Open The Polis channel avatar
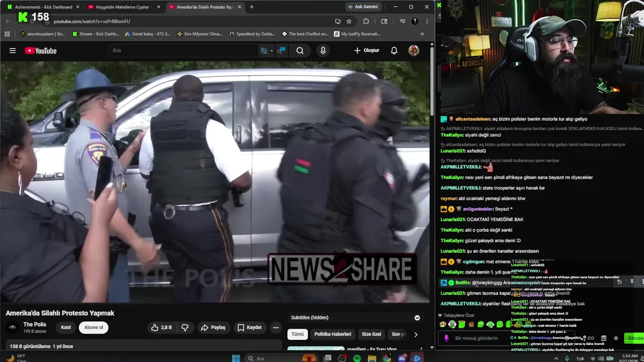644x362 pixels. pos(13,327)
